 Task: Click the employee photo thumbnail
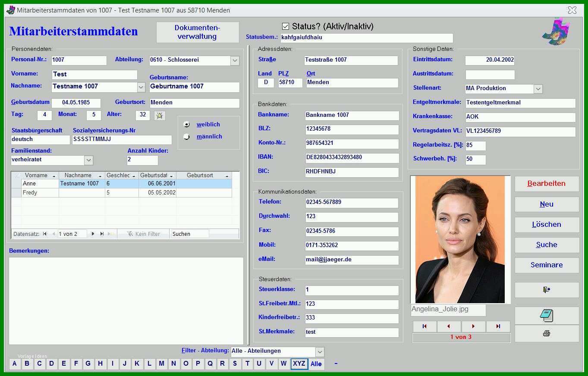coord(460,239)
